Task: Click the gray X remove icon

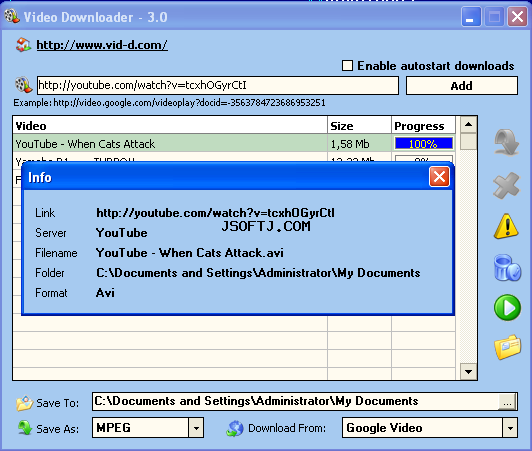Action: pyautogui.click(x=506, y=186)
